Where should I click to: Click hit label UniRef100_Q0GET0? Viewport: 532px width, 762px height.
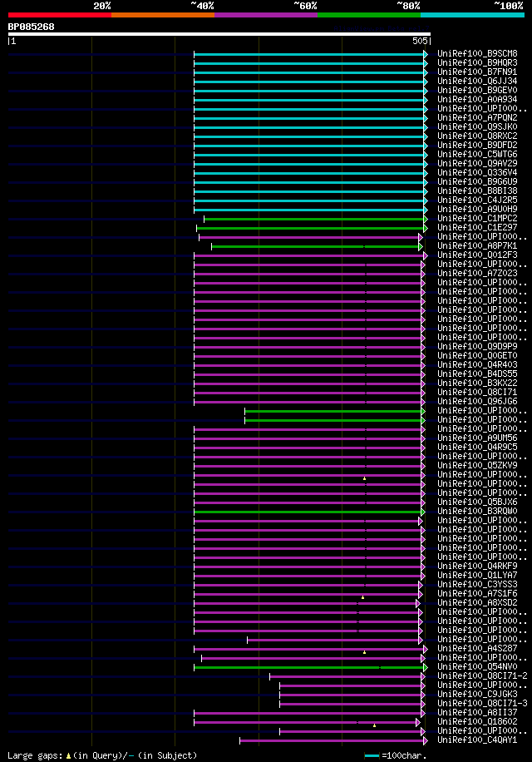(477, 355)
